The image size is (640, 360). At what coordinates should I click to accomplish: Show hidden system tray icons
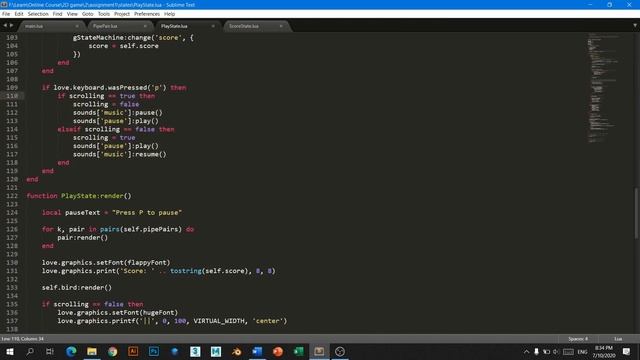[527, 351]
